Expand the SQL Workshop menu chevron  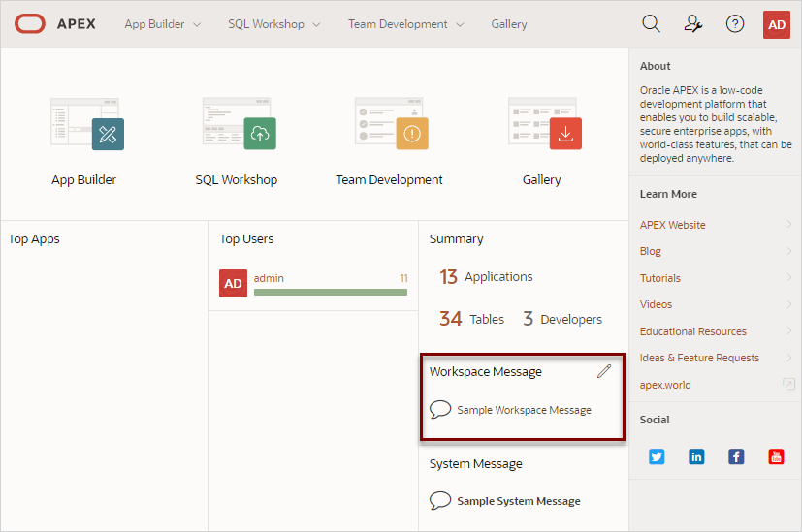pos(316,24)
